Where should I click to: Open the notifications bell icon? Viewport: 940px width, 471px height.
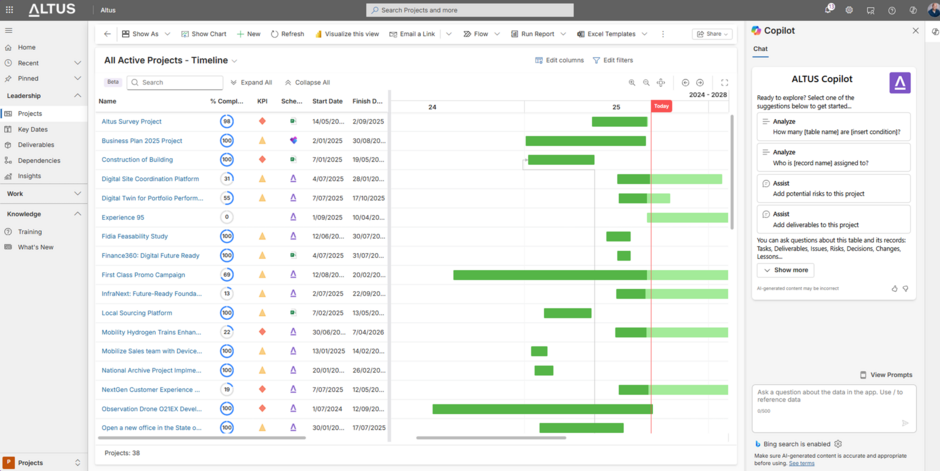[x=828, y=10]
